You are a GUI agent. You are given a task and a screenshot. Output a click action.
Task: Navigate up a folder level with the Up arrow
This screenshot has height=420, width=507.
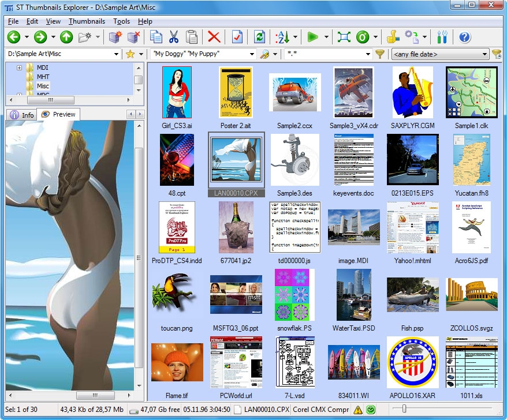[x=66, y=37]
